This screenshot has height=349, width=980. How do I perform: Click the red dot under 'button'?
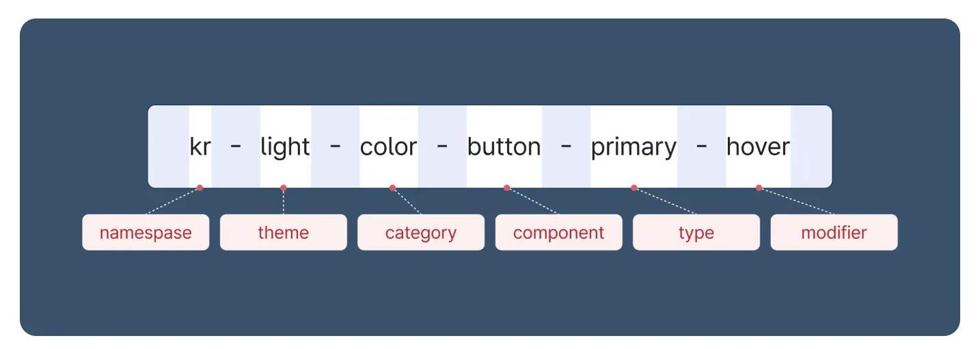pyautogui.click(x=507, y=188)
